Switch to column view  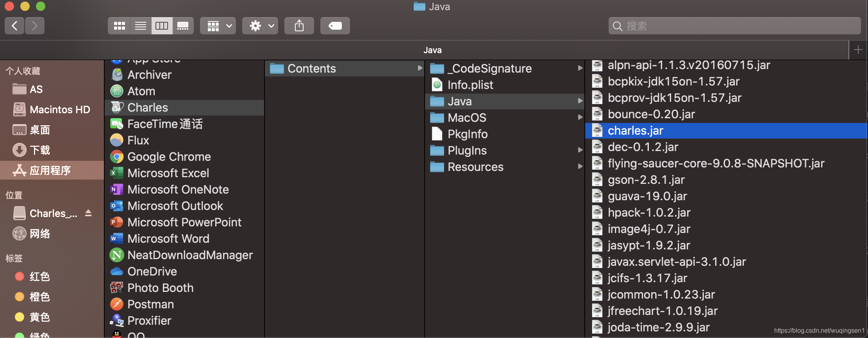click(x=162, y=26)
